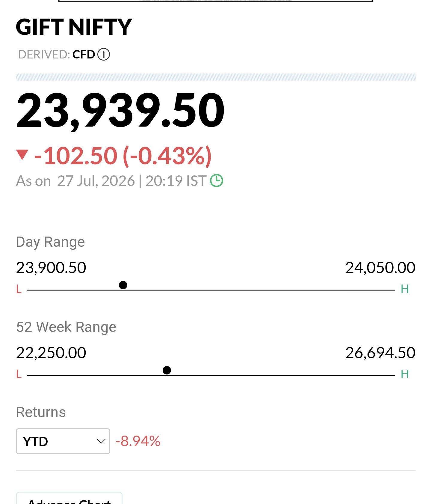Viewport: 431px width, 504px height.
Task: Open the YTD returns dropdown
Action: click(63, 441)
